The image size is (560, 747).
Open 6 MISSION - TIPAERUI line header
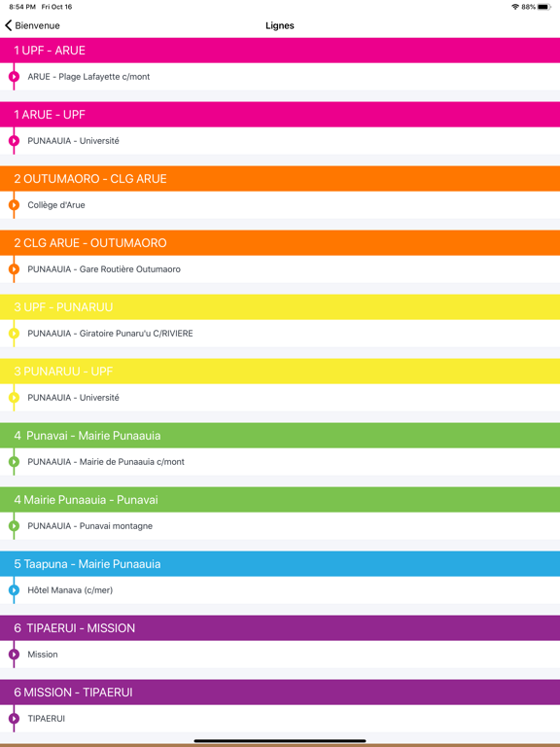(280, 693)
